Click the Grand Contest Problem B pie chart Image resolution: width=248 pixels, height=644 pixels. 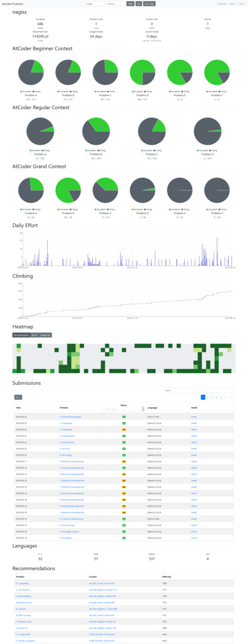coord(69,191)
